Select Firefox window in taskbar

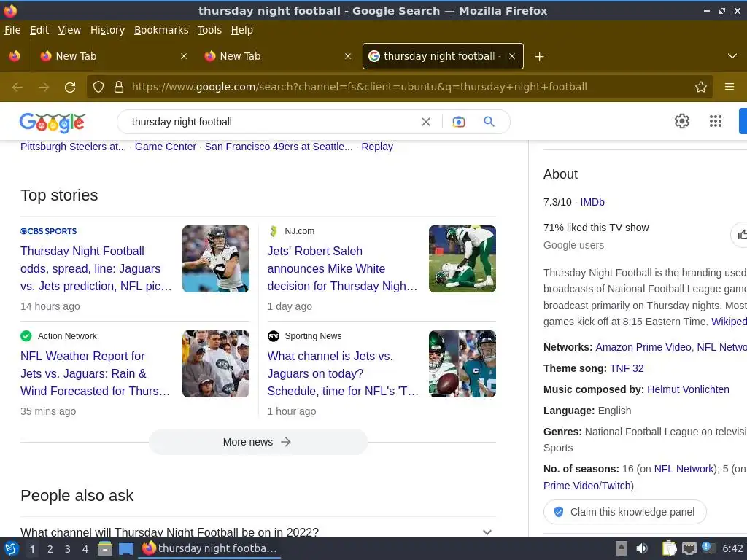[x=209, y=548]
